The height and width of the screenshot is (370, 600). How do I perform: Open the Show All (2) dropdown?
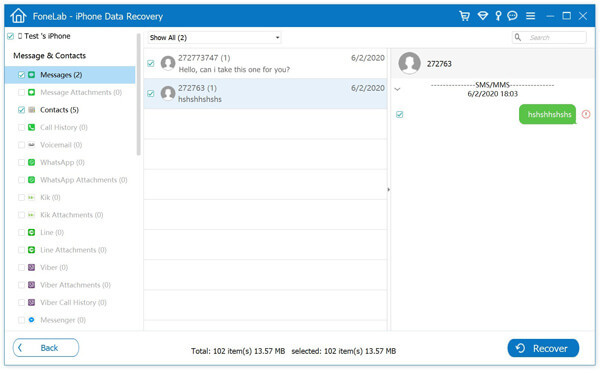point(214,37)
